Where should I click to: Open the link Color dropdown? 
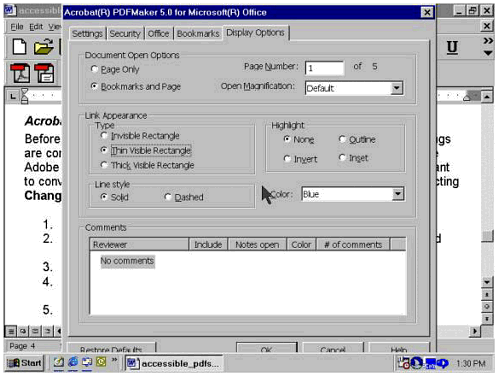398,194
